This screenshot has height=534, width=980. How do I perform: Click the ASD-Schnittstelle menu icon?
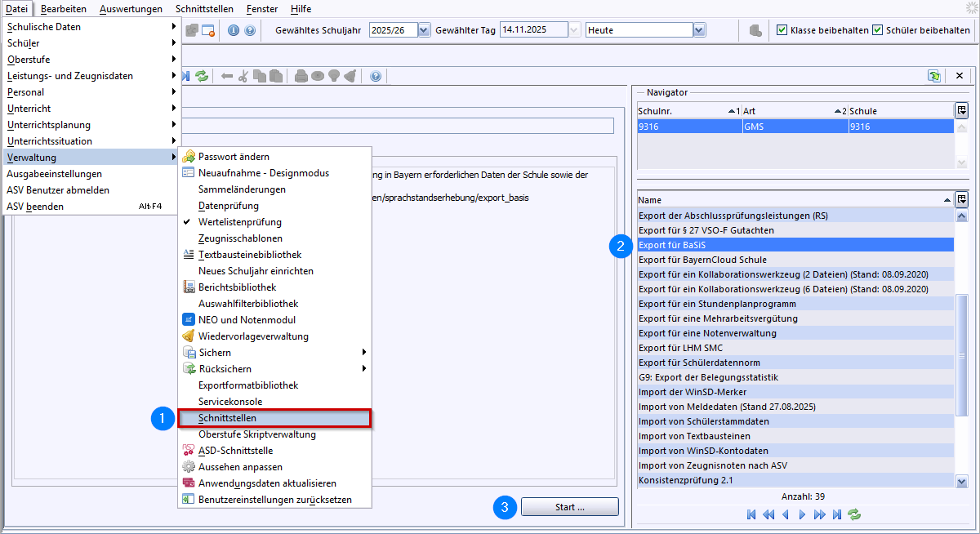(x=189, y=451)
